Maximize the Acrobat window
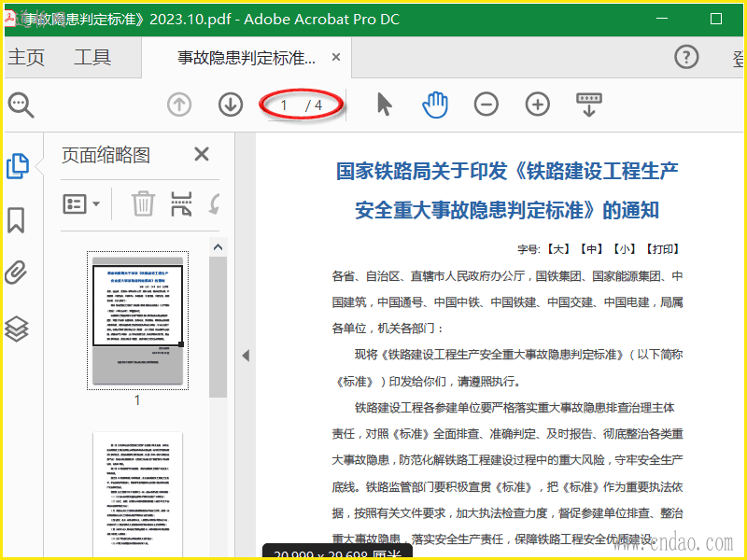747x560 pixels. (716, 19)
